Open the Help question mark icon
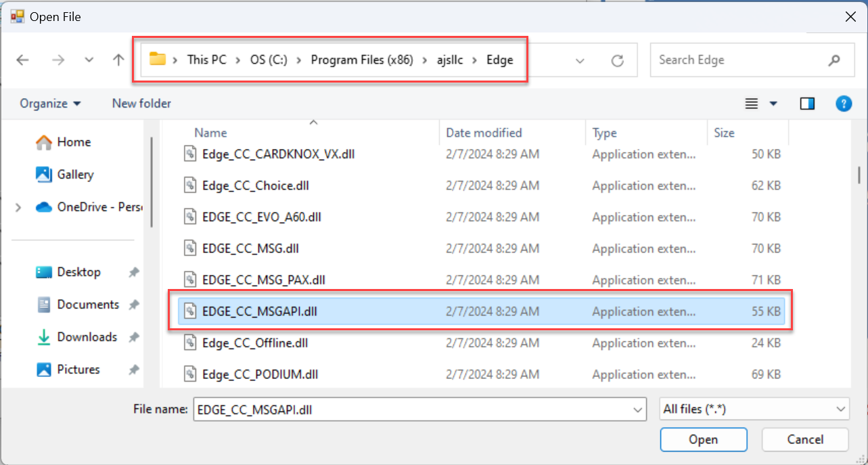The height and width of the screenshot is (465, 868). (x=843, y=104)
